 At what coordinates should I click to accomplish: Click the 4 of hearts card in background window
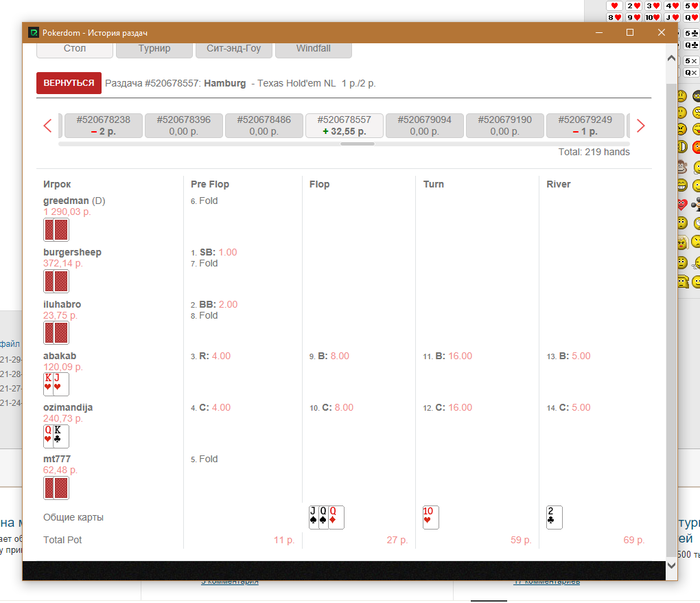pyautogui.click(x=672, y=6)
